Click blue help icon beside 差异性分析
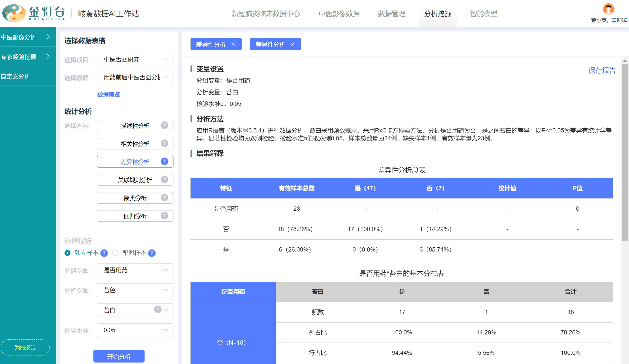Viewport: 629px width, 364px height. (164, 162)
